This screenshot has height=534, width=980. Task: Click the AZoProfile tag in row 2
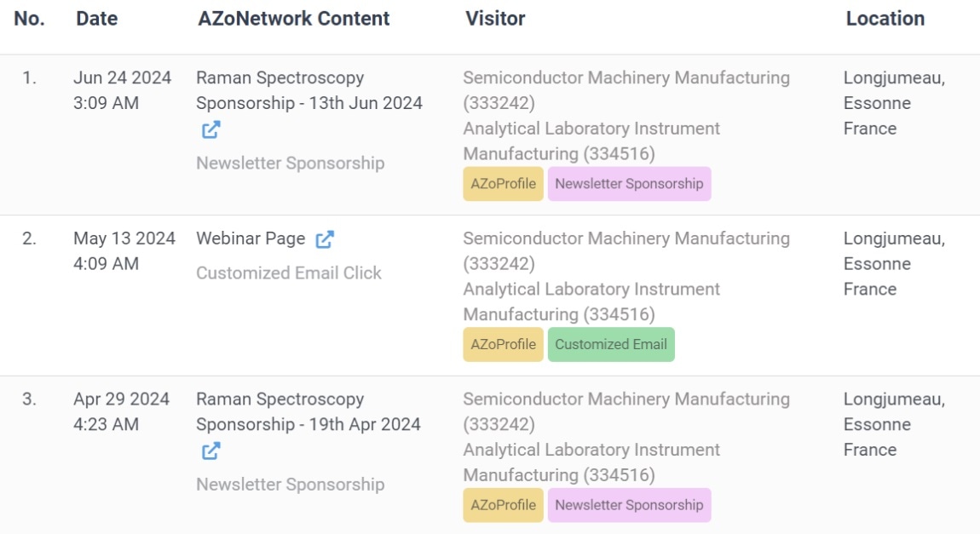pyautogui.click(x=503, y=344)
